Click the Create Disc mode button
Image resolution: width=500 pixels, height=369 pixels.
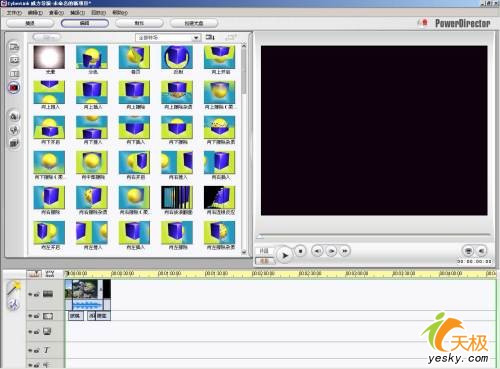pyautogui.click(x=194, y=23)
